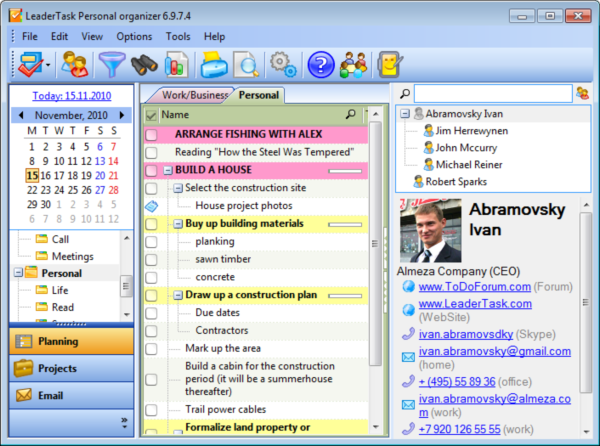Click the contact search icon beside search field
This screenshot has width=600, height=446.
coord(582,93)
